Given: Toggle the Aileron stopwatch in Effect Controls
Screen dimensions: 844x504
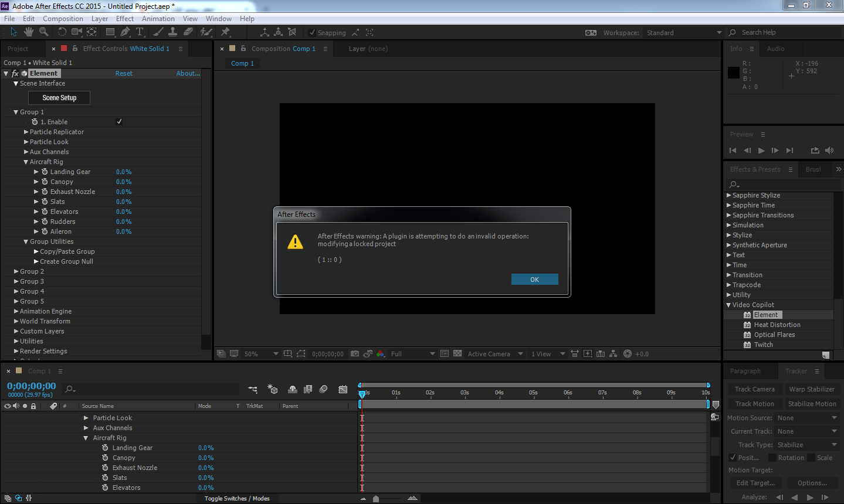Looking at the screenshot, I should point(45,231).
